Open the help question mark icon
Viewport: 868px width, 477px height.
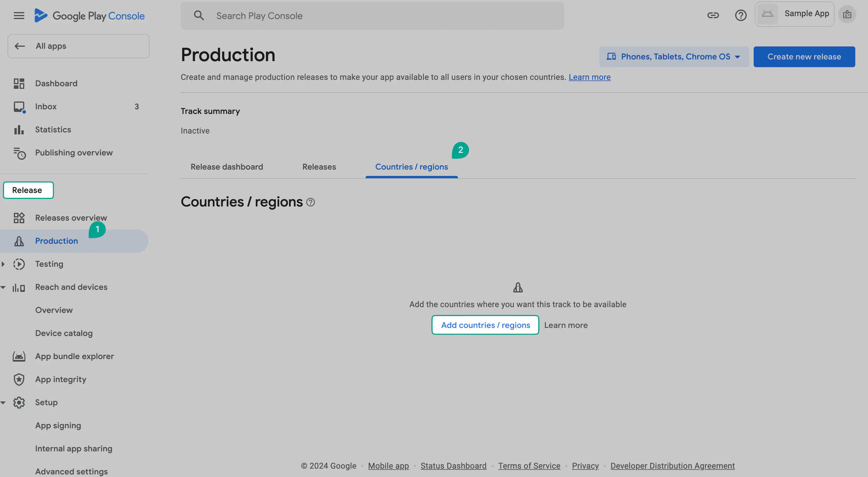click(740, 16)
